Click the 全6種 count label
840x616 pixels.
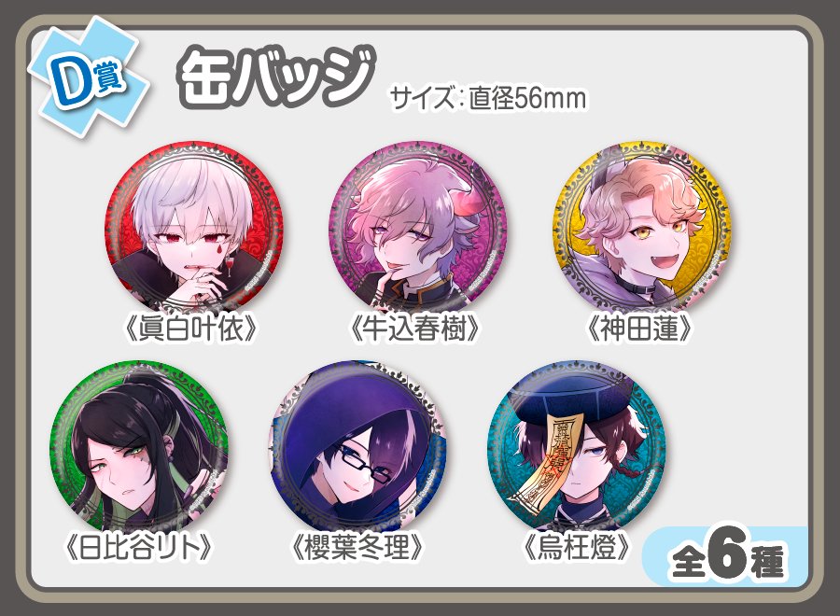pos(726,557)
